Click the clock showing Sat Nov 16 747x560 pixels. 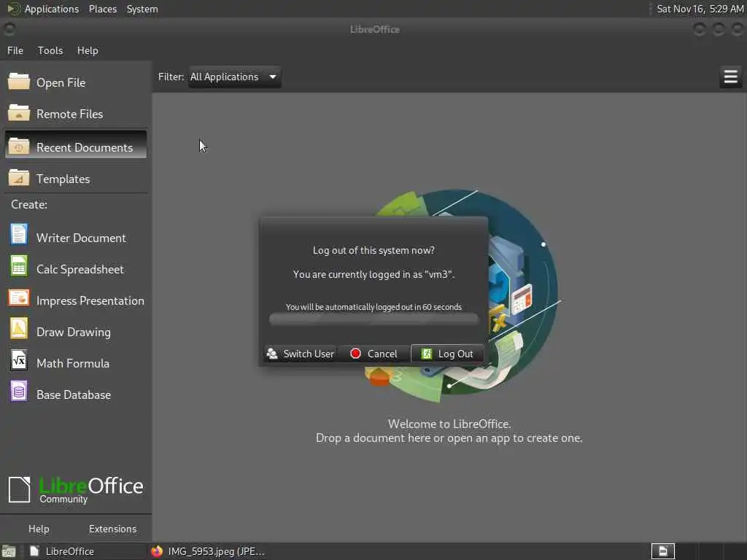700,9
